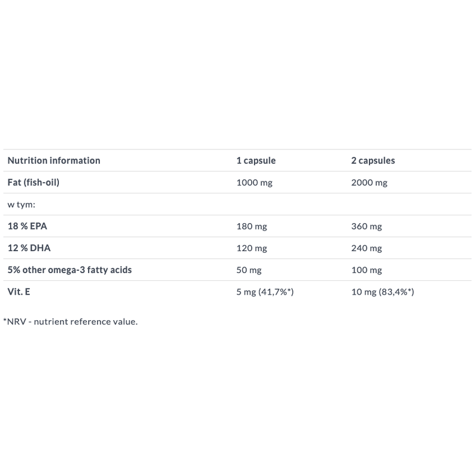
Task: Select the "1 capsule" column header
Action: [x=256, y=161]
